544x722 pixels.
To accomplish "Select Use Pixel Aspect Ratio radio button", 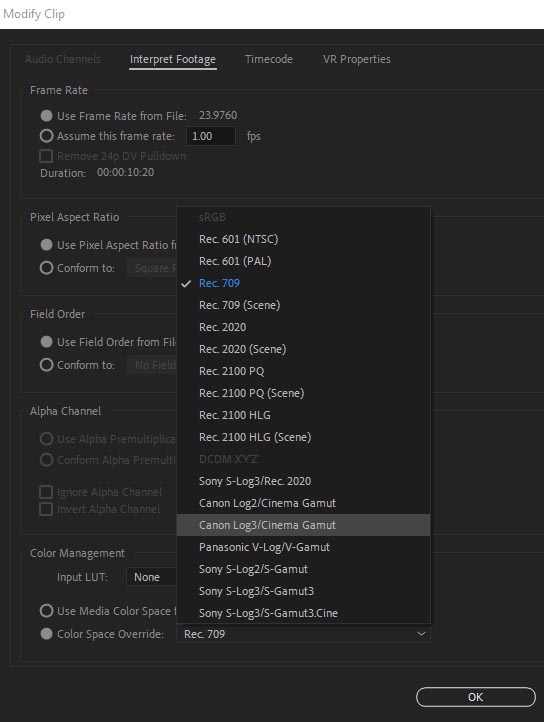I will (x=47, y=245).
